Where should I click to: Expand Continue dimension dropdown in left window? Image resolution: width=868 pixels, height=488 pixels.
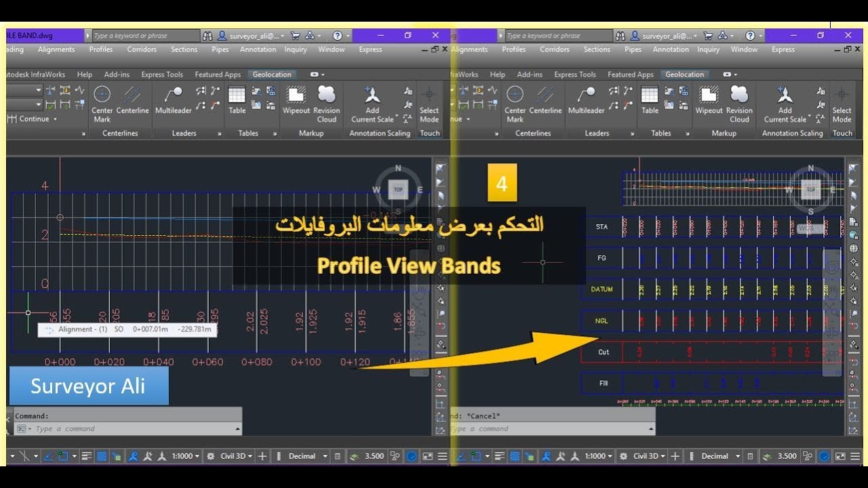click(55, 119)
